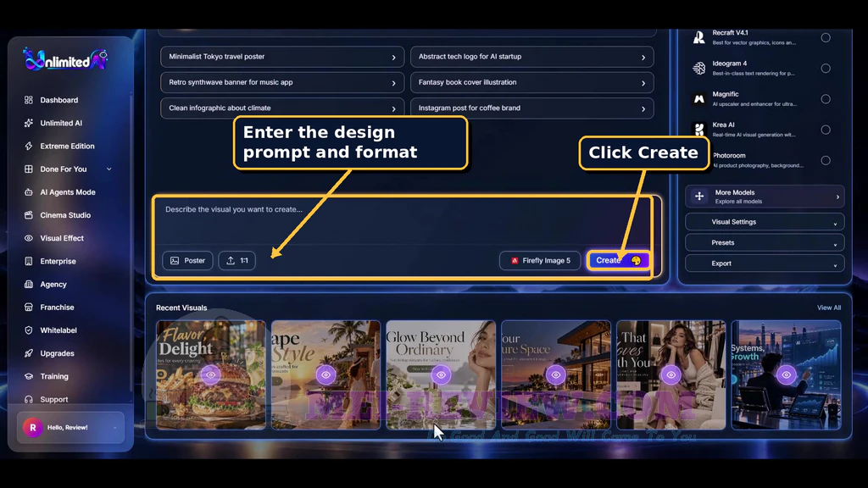This screenshot has height=488, width=868.
Task: Expand the Export section
Action: pyautogui.click(x=765, y=264)
